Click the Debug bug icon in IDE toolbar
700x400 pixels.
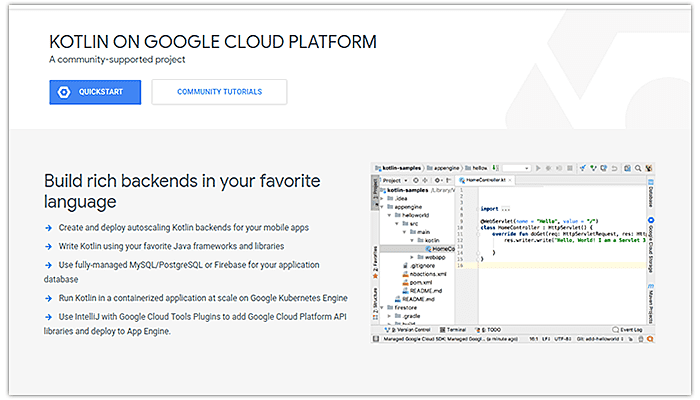pos(548,168)
